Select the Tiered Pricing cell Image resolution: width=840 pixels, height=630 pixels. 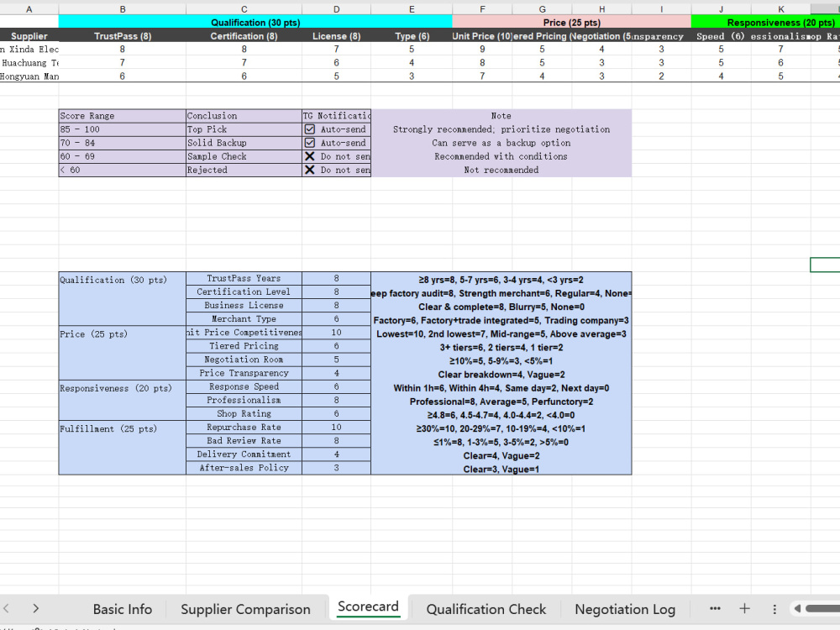click(x=244, y=345)
